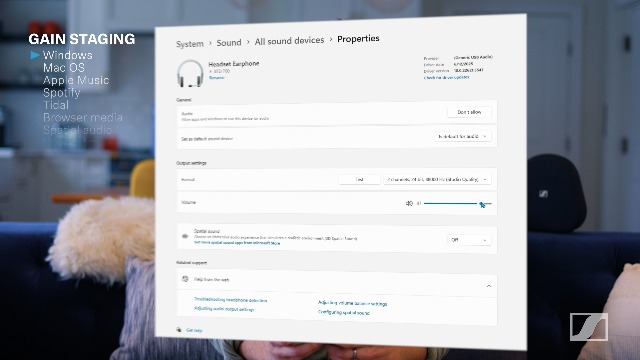The image size is (640, 360).
Task: Click the Headset Earphone device name
Action: coord(233,64)
